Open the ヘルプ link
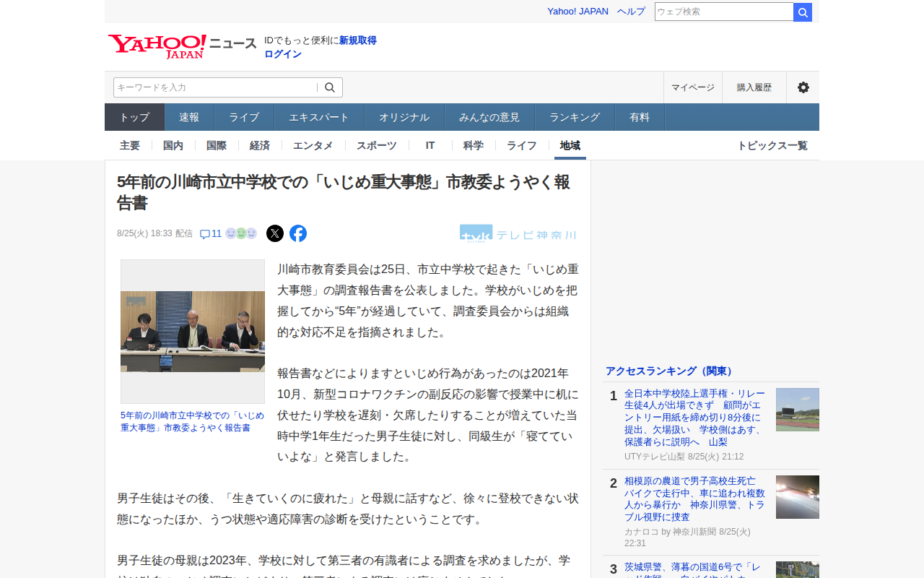Viewport: 924px width, 578px height. (631, 12)
